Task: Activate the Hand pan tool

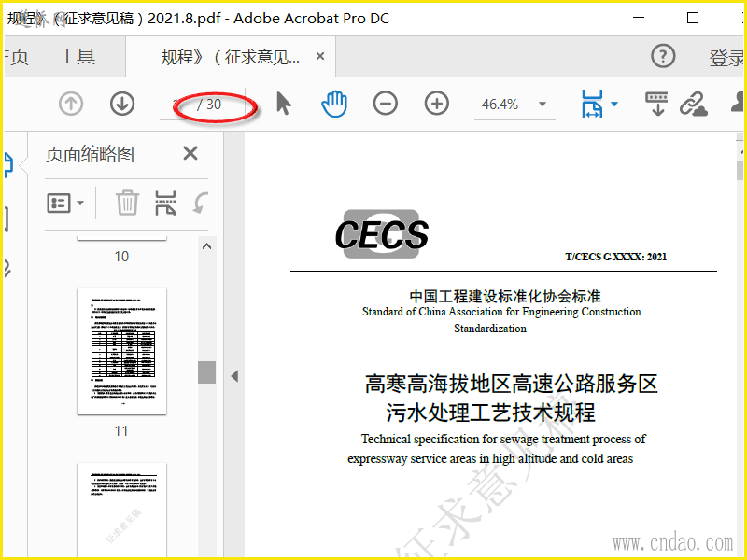Action: point(334,104)
